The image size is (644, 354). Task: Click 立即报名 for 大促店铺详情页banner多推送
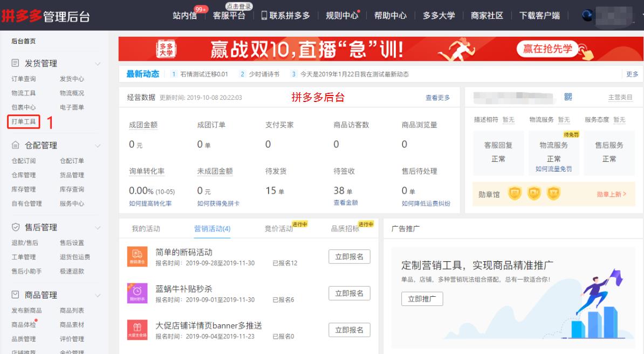[349, 330]
